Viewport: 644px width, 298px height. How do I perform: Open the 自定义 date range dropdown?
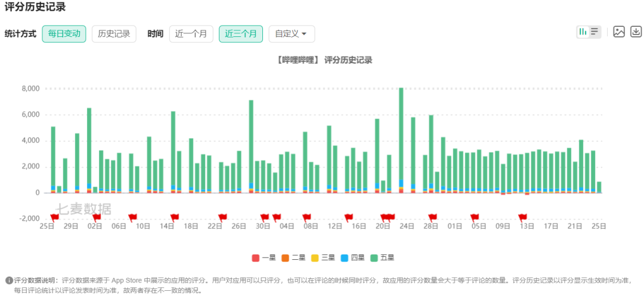[292, 34]
